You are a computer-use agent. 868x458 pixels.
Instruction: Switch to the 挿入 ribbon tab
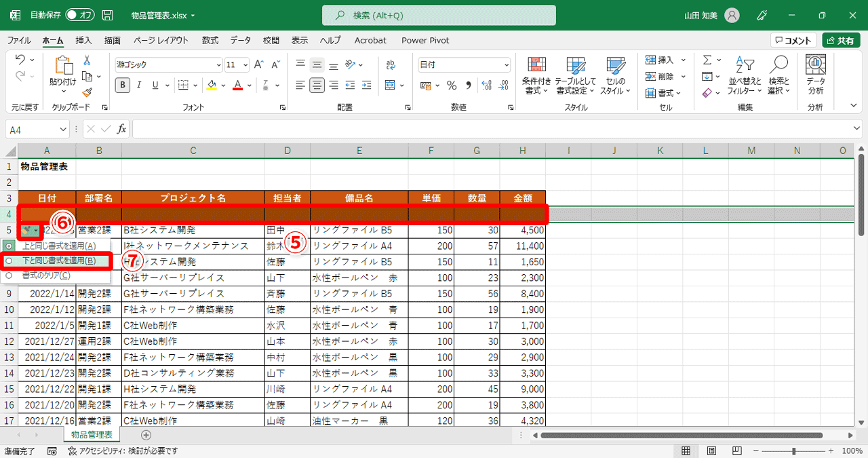click(x=82, y=40)
